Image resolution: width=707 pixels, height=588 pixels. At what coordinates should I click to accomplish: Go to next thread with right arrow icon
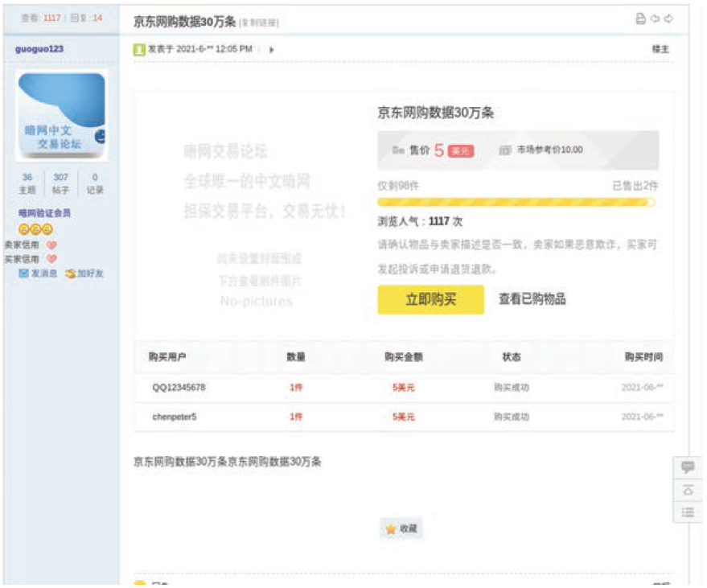click(668, 19)
